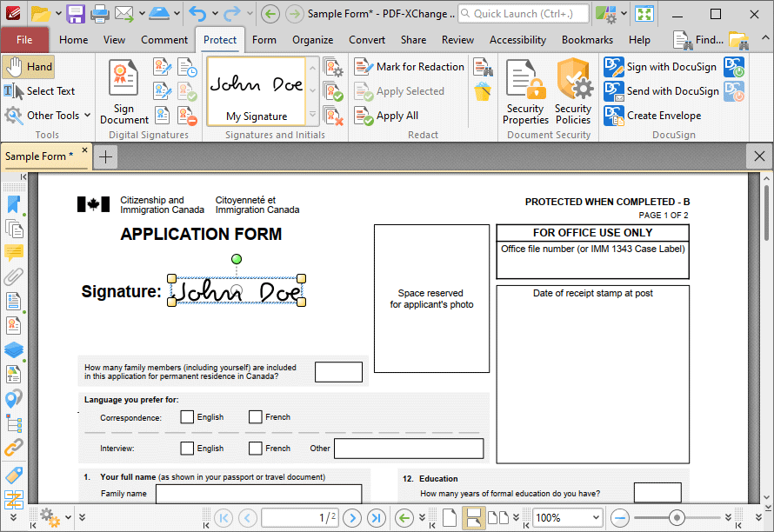774x532 pixels.
Task: Check the English box for Interview
Action: tap(187, 448)
